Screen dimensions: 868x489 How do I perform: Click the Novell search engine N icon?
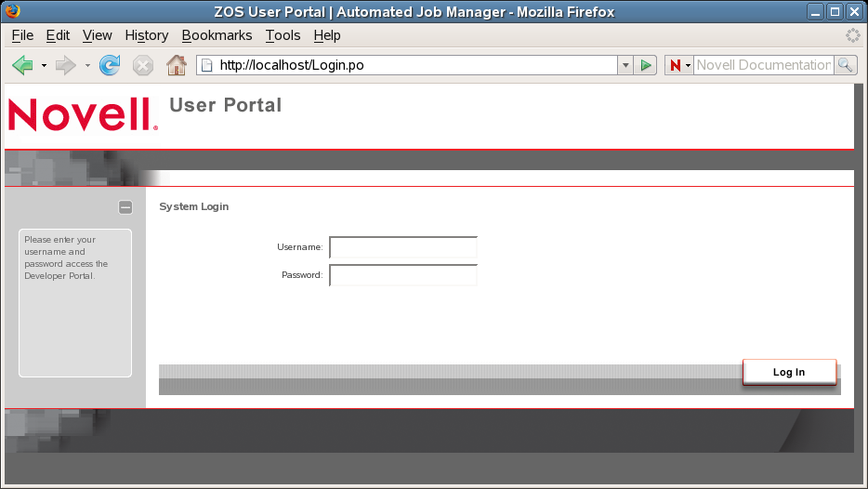pyautogui.click(x=676, y=65)
